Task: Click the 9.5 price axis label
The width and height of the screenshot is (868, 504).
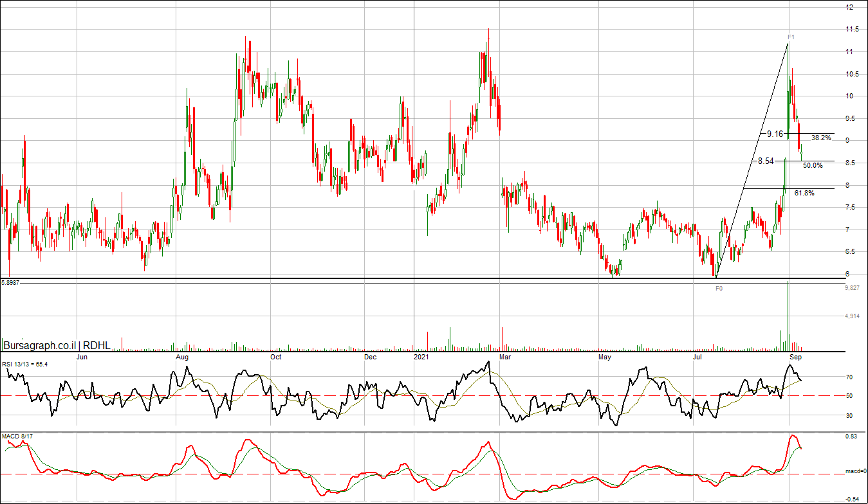Action: (x=849, y=118)
